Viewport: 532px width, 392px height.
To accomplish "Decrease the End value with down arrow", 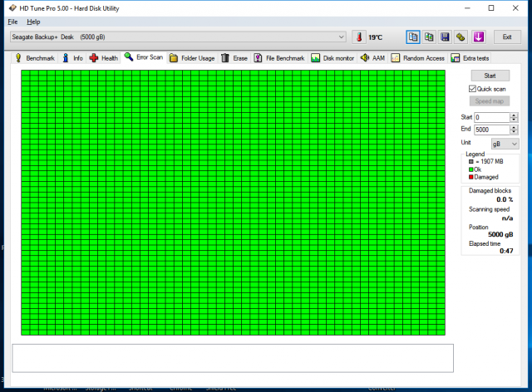I will pos(515,132).
